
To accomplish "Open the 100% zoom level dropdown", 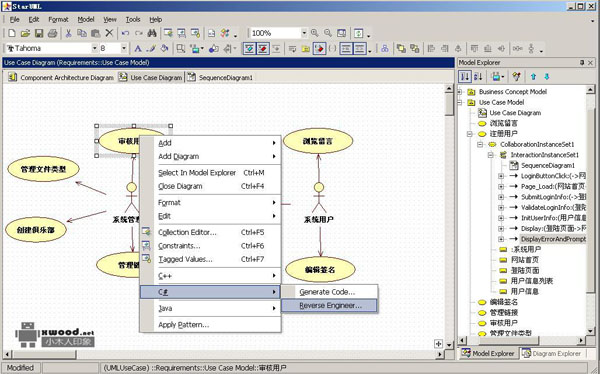I will [304, 33].
